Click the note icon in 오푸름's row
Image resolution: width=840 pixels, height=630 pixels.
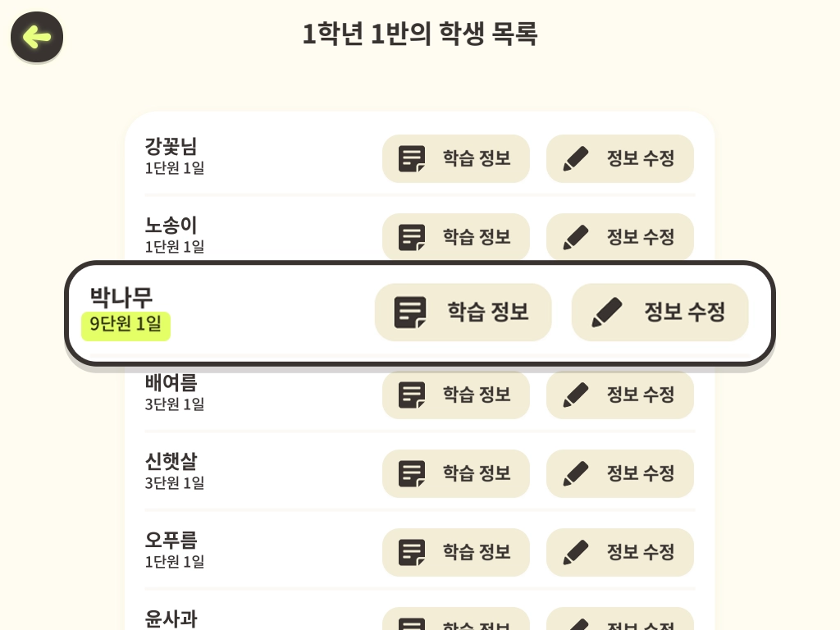[412, 552]
